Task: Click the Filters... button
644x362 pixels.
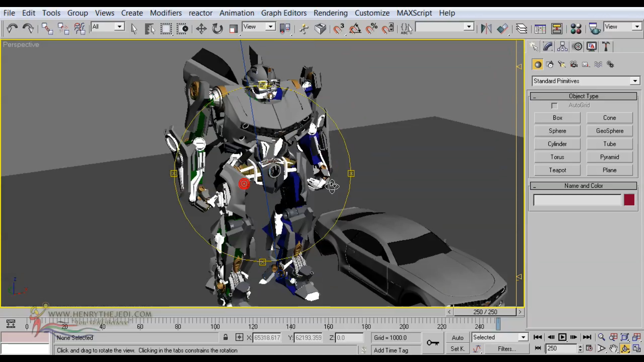Action: coord(507,349)
